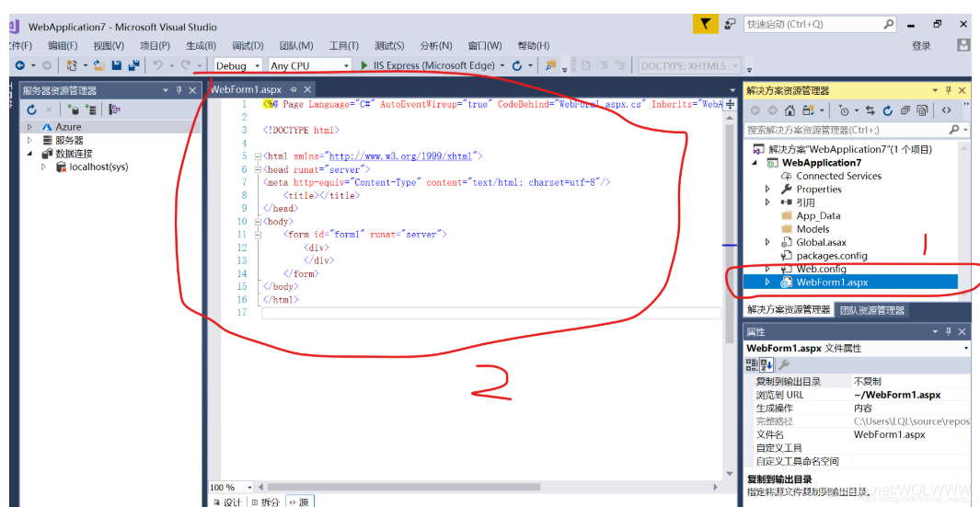Open the 帮助(H) menu
The image size is (980, 507).
pos(534,46)
